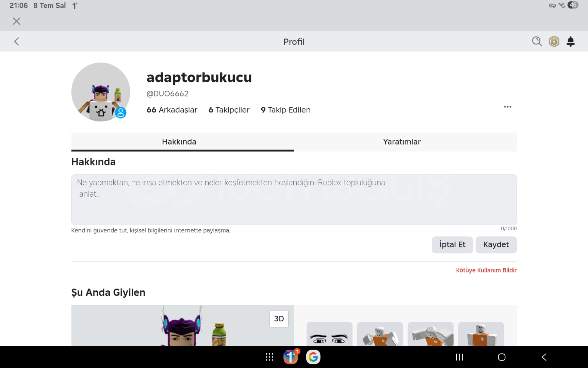This screenshot has width=588, height=368.
Task: Tap the Android recent apps button
Action: point(459,357)
